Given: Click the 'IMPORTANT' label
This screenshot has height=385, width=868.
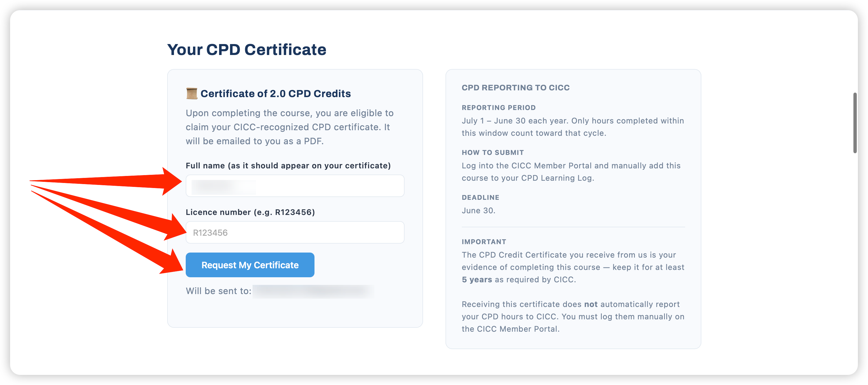Looking at the screenshot, I should click(x=484, y=242).
